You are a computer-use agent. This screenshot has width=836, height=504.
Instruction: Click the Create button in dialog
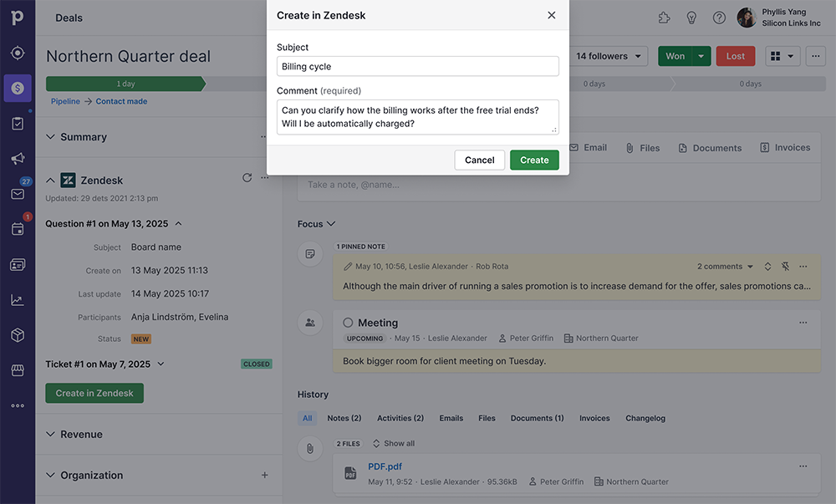coord(534,160)
